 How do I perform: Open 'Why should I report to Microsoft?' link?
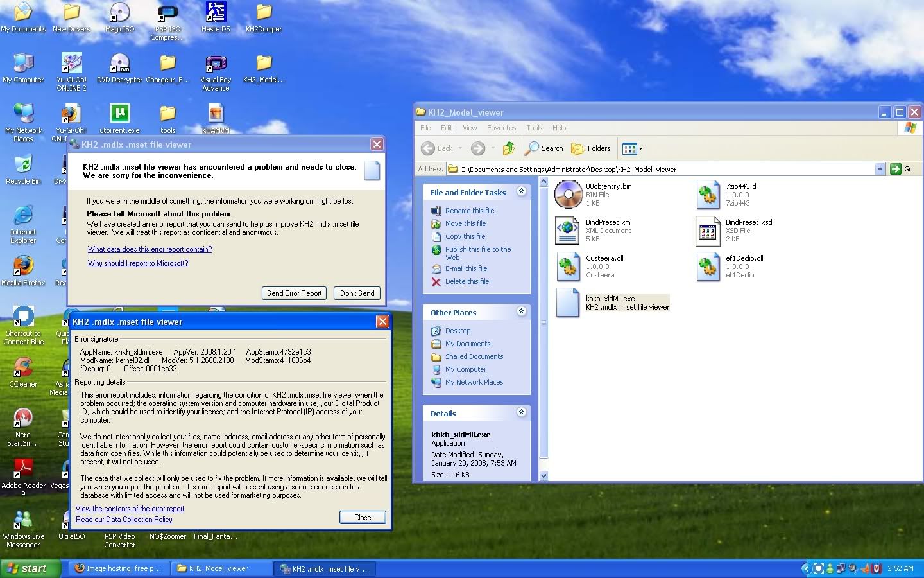coord(138,263)
